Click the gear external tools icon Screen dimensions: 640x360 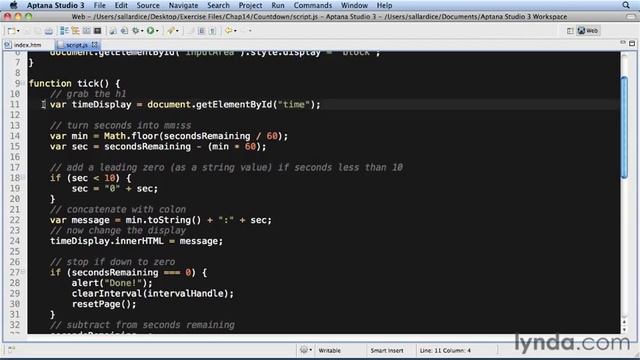[136, 31]
